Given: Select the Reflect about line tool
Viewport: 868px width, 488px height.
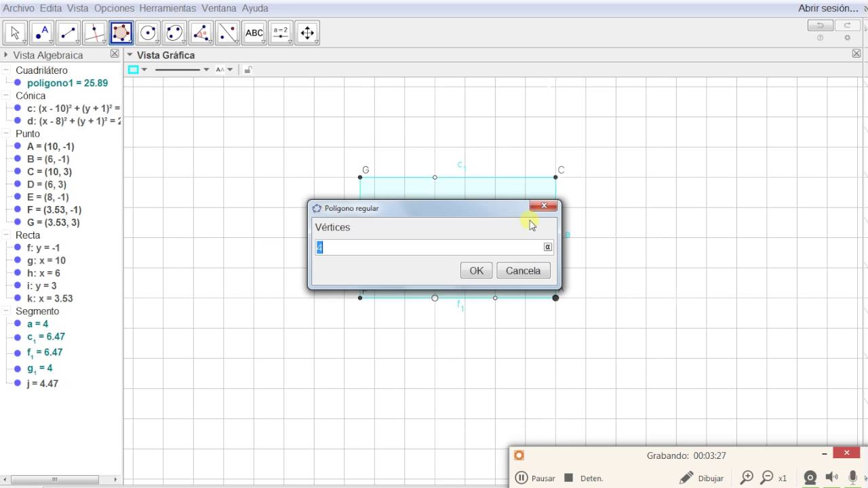Looking at the screenshot, I should point(227,33).
